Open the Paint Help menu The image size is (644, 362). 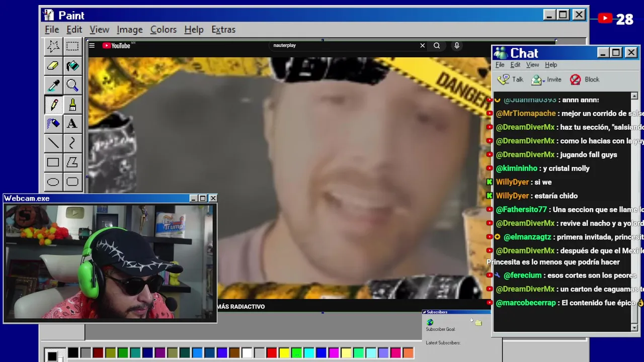(194, 30)
